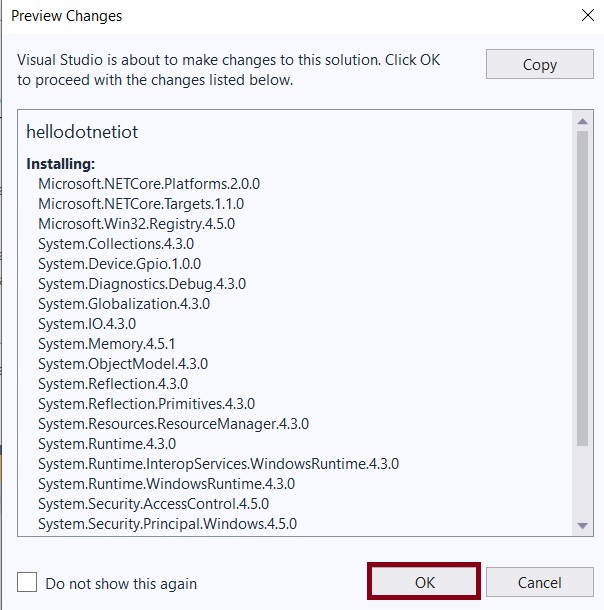Viewport: 604px width, 610px height.
Task: Click the 'Installing:' heading
Action: pos(61,163)
